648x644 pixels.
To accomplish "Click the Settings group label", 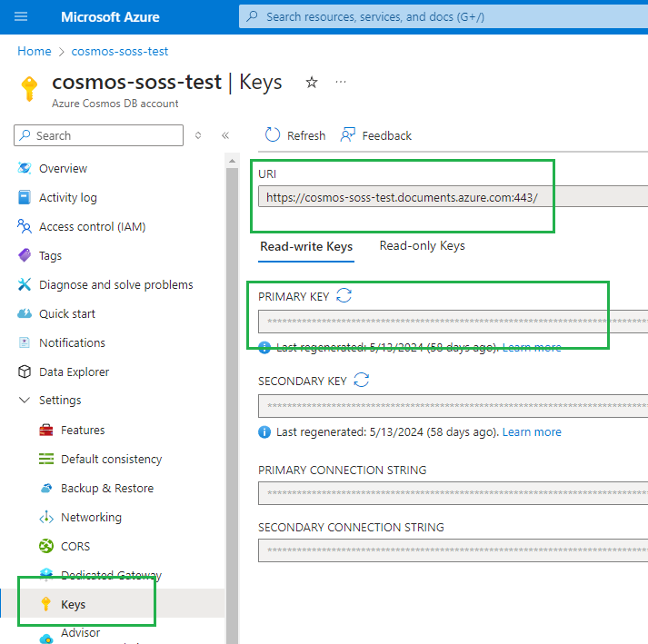I will click(60, 401).
